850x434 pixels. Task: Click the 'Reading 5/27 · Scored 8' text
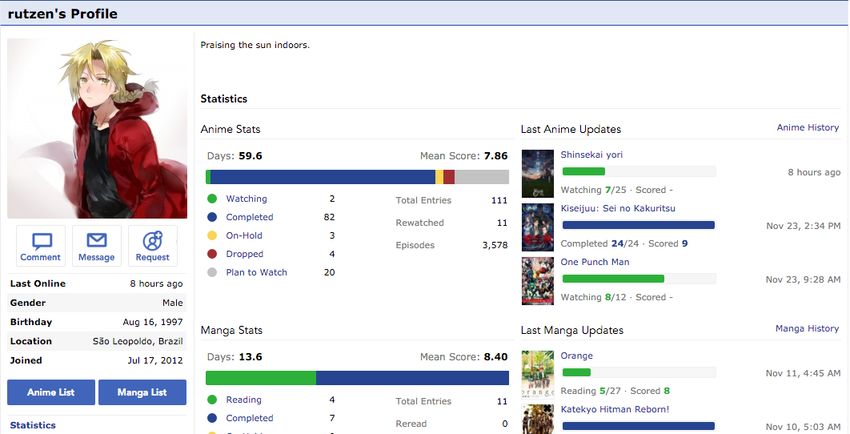click(x=615, y=391)
